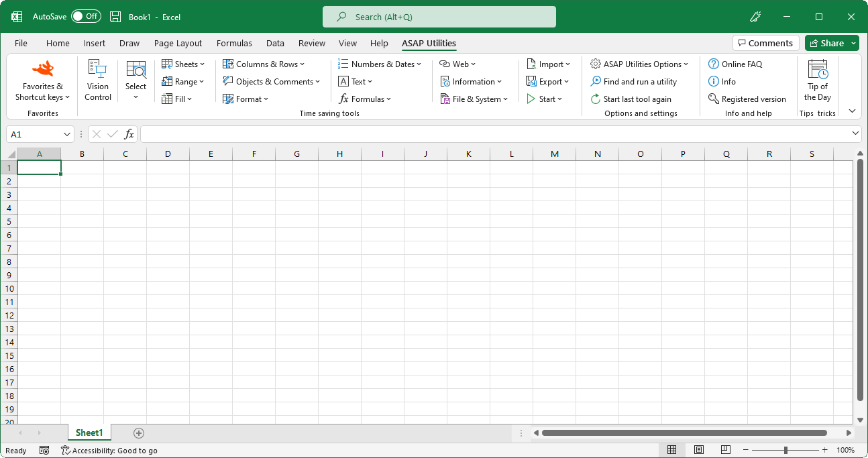Switch to Page Break Preview view
The image size is (868, 458).
point(725,450)
